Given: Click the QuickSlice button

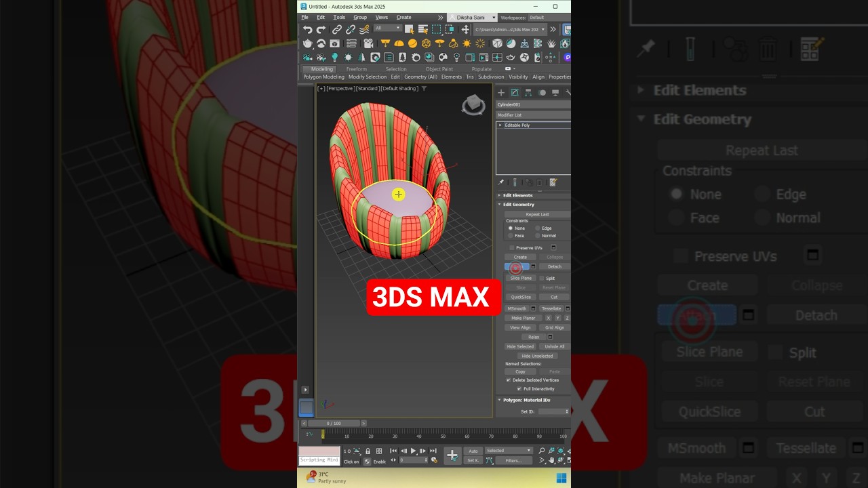Looking at the screenshot, I should point(521,297).
